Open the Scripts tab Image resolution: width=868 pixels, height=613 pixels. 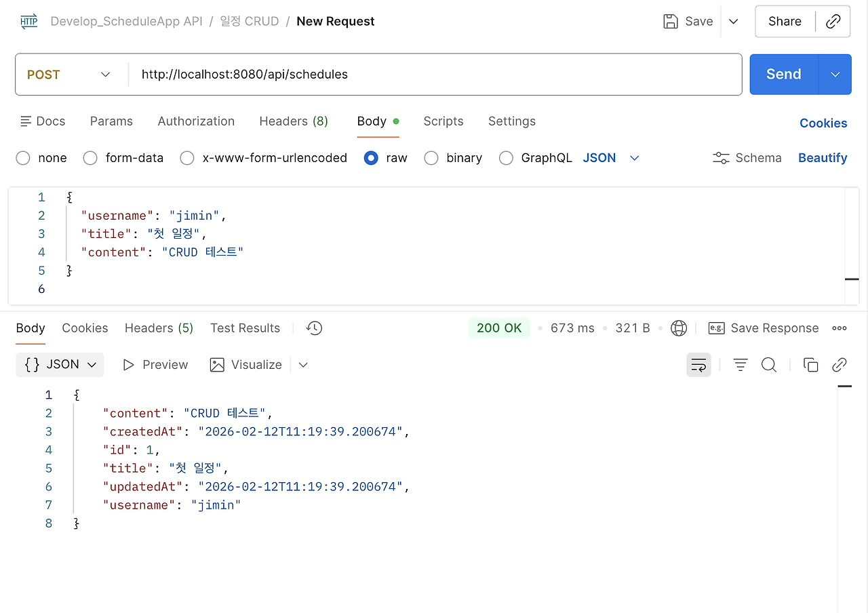pyautogui.click(x=443, y=121)
